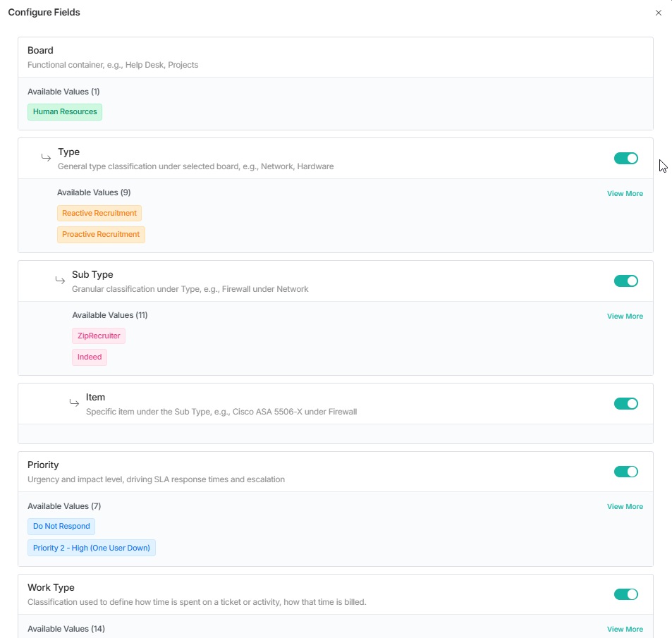Screen dimensions: 672x638
Task: Toggle the Work Type field off
Action: (x=625, y=594)
